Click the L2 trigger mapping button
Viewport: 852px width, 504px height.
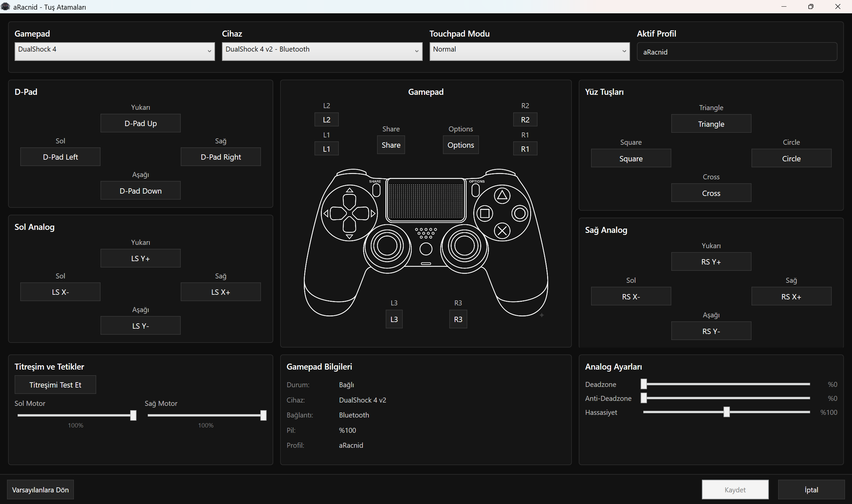click(x=326, y=119)
